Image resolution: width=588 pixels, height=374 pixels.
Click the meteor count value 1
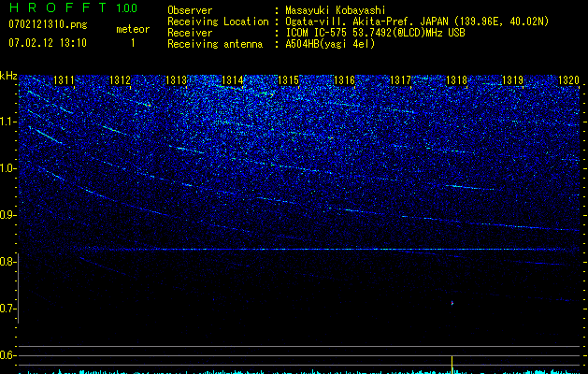[133, 43]
